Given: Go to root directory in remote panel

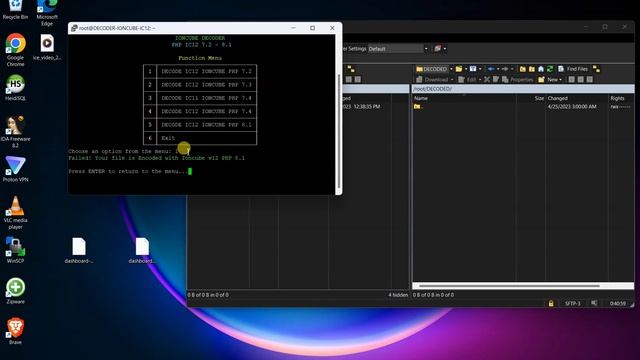Looking at the screenshot, I should (532, 69).
